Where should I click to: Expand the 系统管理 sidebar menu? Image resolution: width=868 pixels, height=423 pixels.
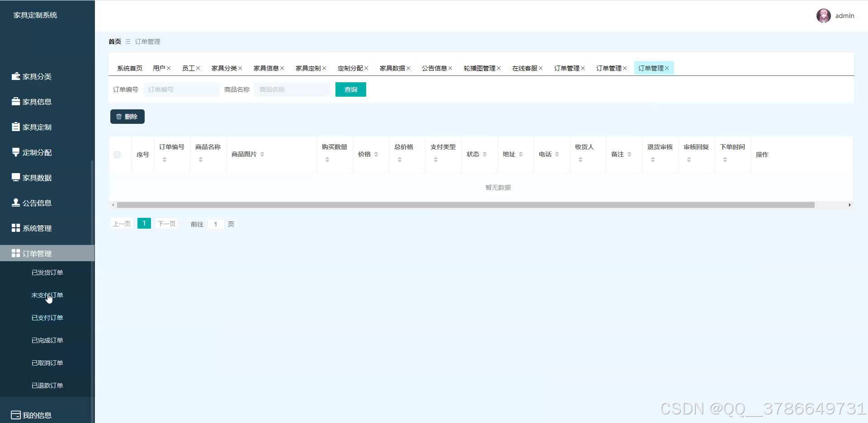point(47,228)
